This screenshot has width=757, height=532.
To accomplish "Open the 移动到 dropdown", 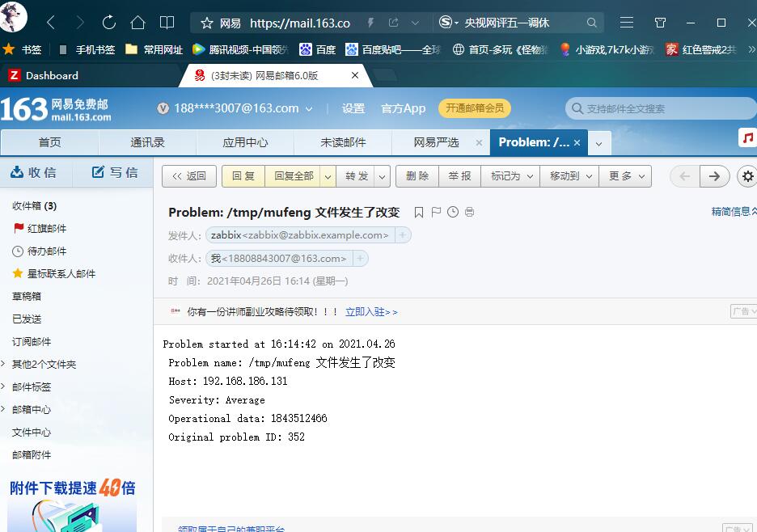I will pos(569,176).
